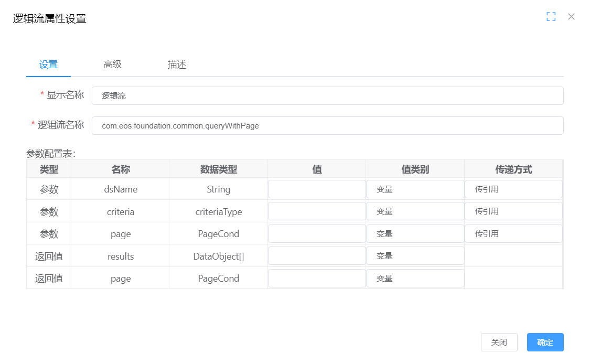Expand value category dropdown for results
The width and height of the screenshot is (590, 364).
coord(415,256)
